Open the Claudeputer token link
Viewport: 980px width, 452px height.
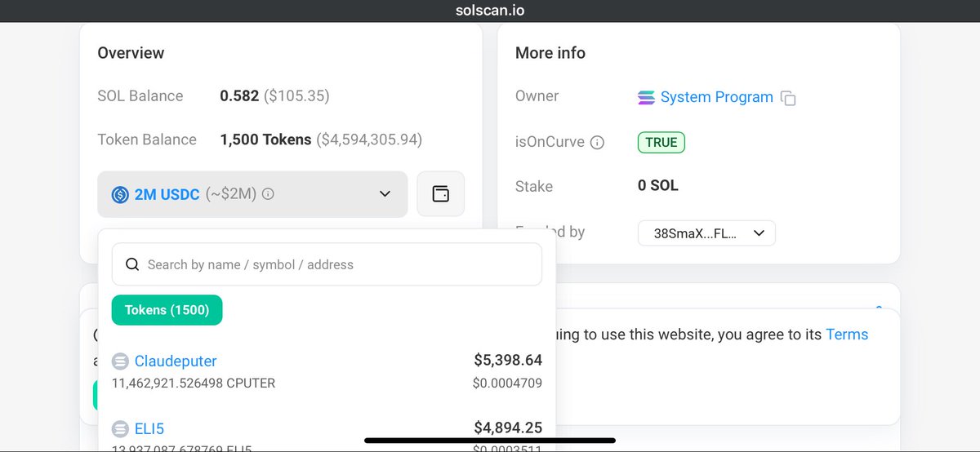click(x=176, y=361)
